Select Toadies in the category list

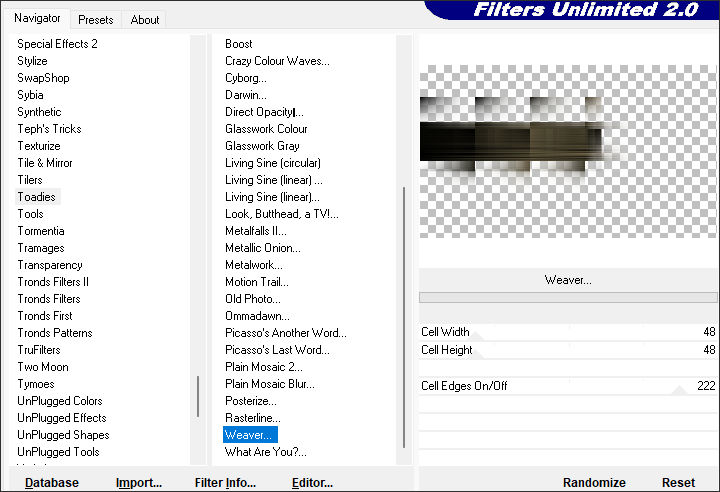tap(37, 197)
